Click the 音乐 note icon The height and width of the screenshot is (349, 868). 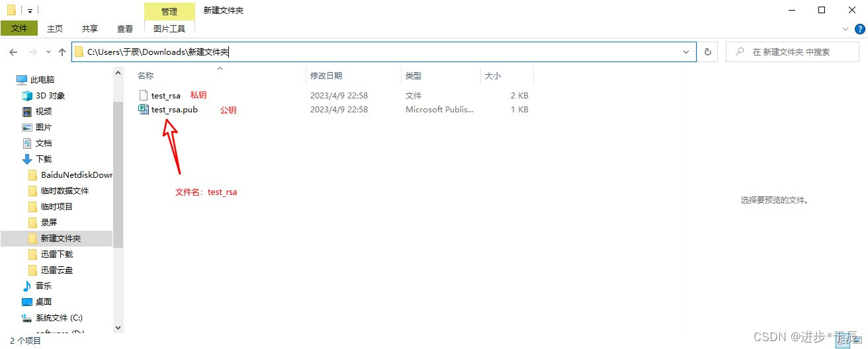click(27, 286)
